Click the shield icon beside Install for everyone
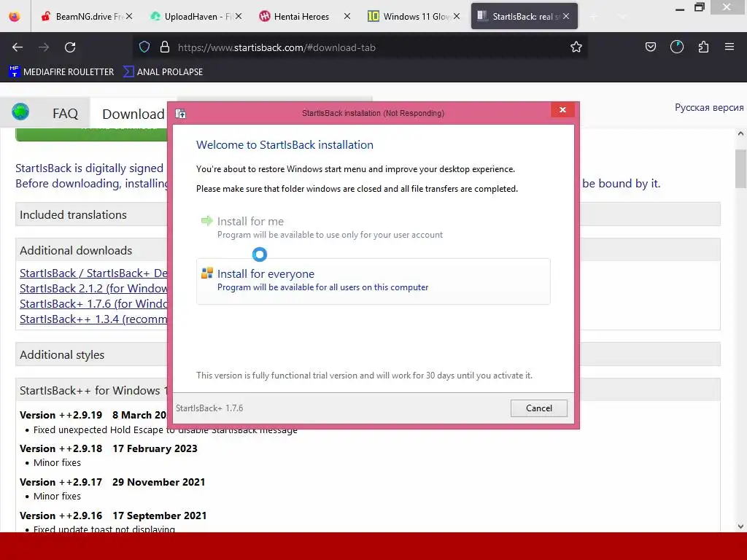This screenshot has height=560, width=747. [x=207, y=273]
